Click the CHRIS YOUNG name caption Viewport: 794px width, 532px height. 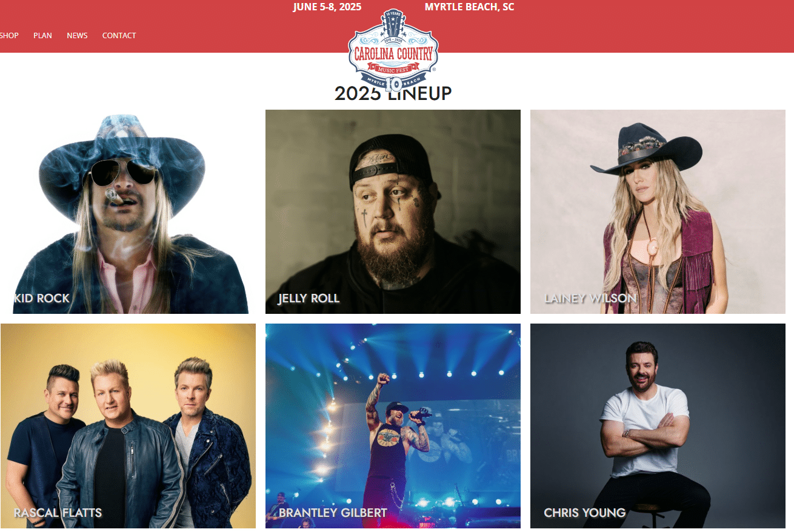(585, 513)
